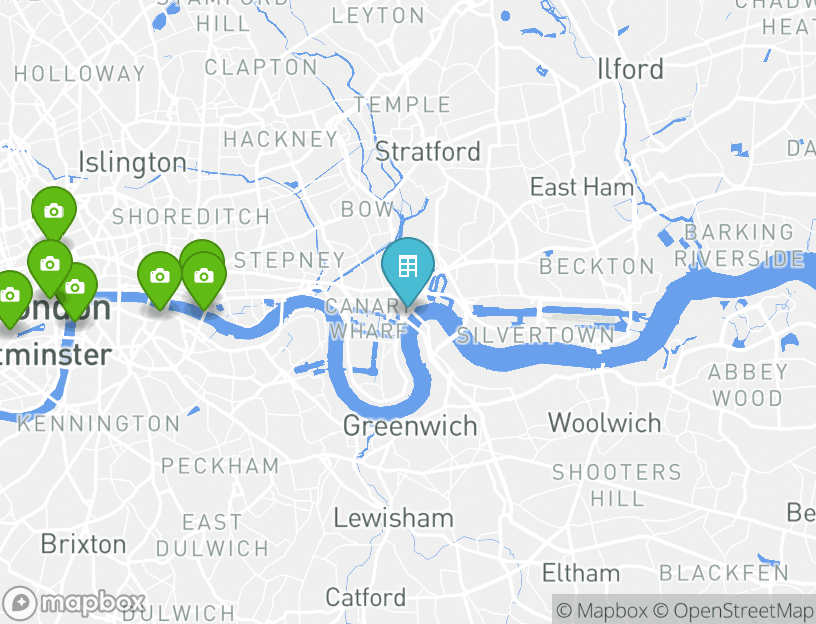Viewport: 816px width, 624px height.
Task: Click the blue building marker above Canary Wharf
Action: tap(408, 270)
